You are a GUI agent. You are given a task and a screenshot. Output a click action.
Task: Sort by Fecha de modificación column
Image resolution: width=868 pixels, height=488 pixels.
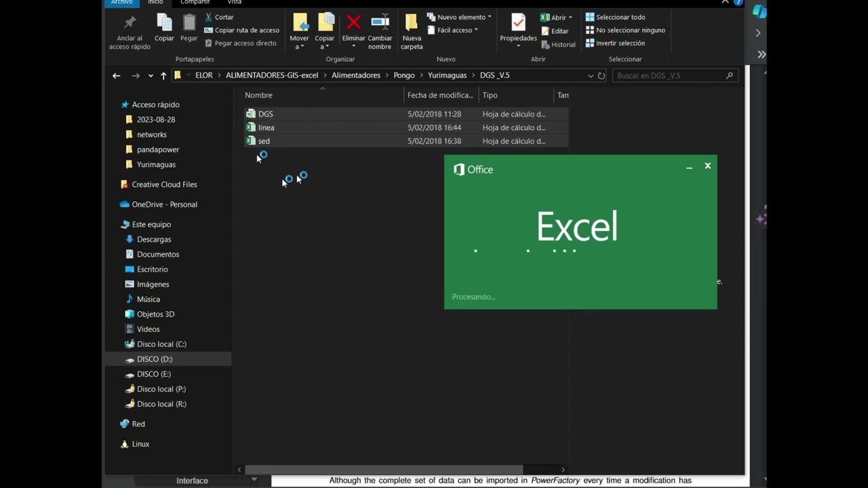pos(441,95)
